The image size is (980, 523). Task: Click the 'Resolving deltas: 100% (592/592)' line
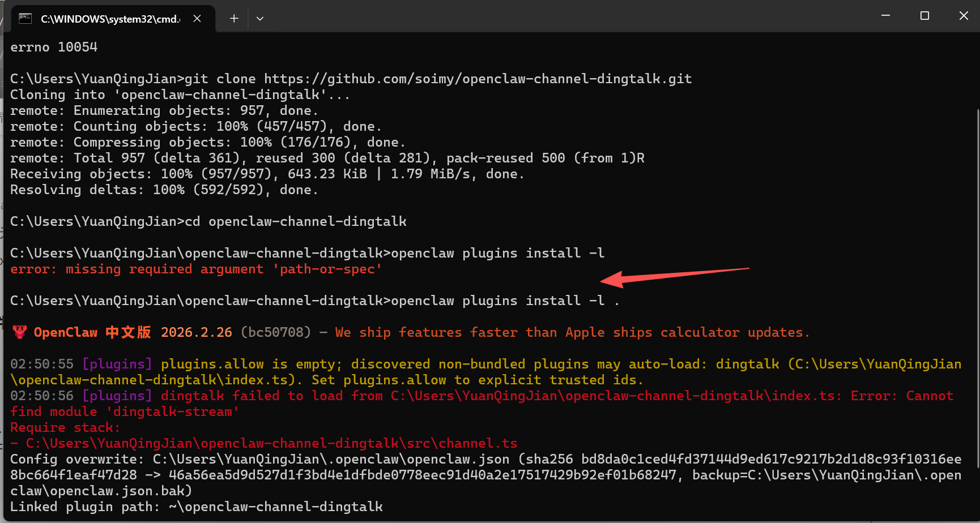pyautogui.click(x=164, y=190)
